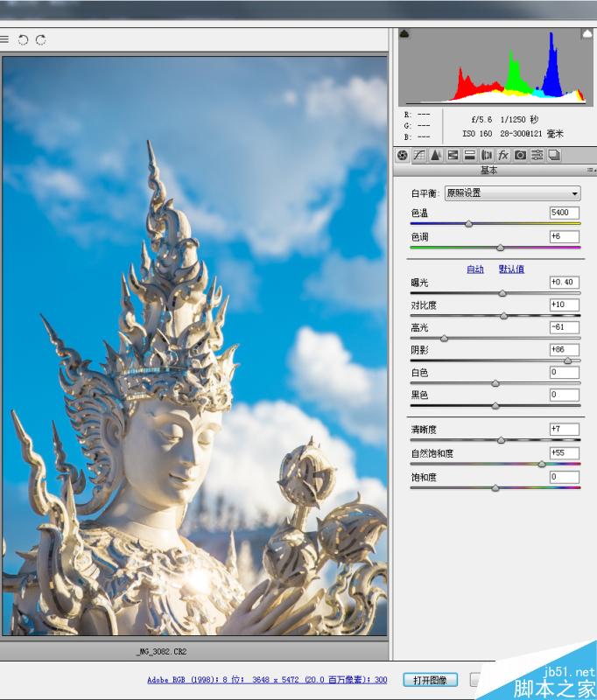Rotate image 90° clockwise
This screenshot has width=597, height=700.
tap(40, 40)
